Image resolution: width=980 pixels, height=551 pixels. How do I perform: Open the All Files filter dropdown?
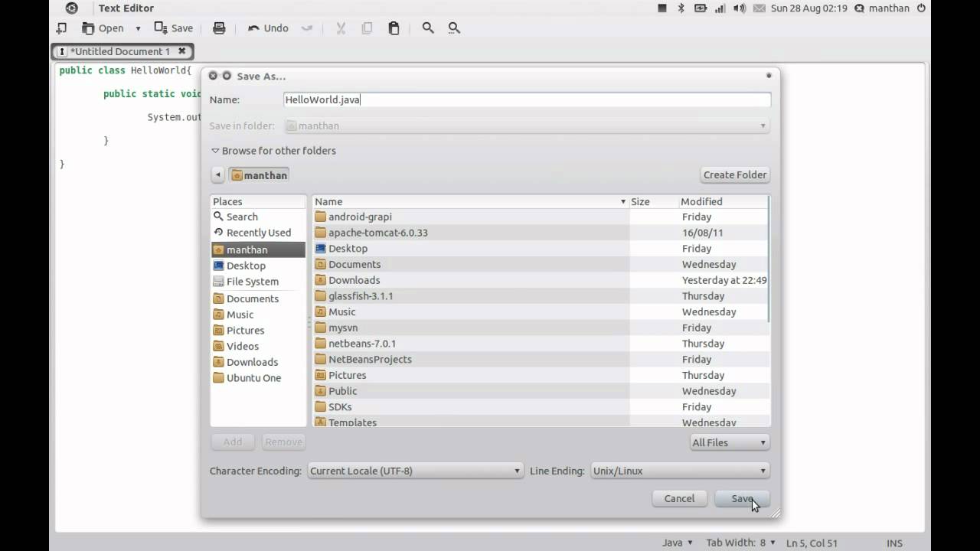coord(730,442)
